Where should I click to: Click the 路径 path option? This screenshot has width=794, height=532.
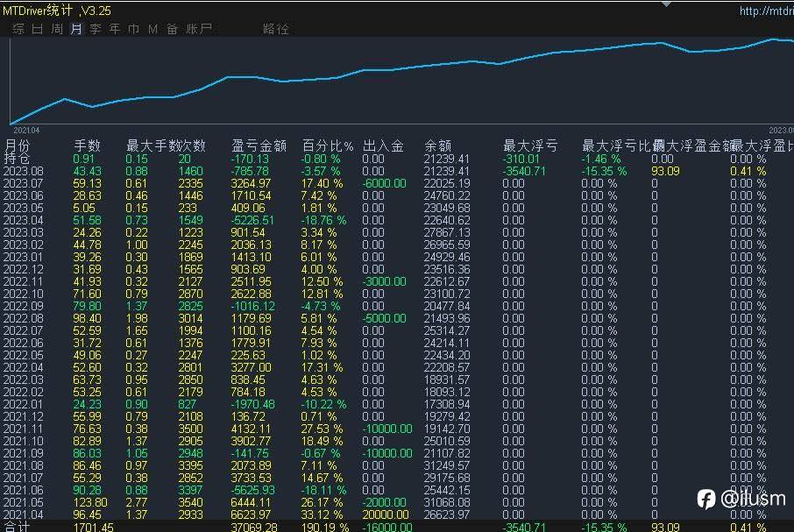click(x=276, y=29)
